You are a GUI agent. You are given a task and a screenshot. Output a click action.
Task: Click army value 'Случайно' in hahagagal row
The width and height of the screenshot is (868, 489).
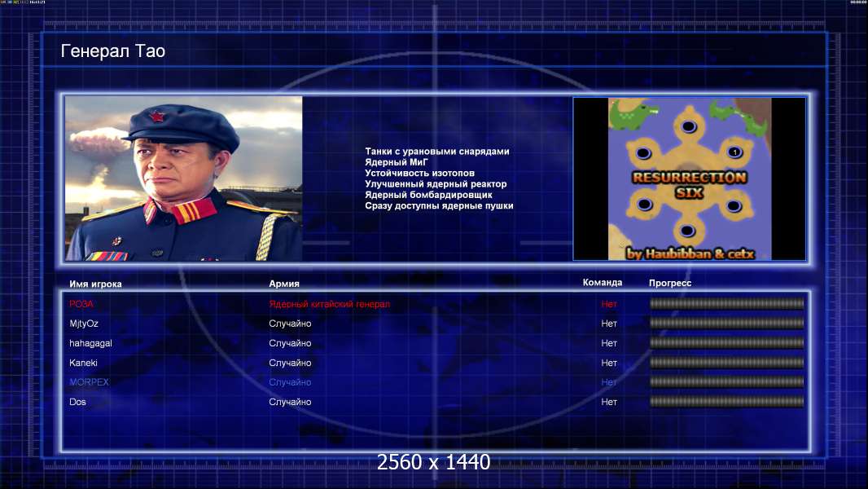coord(290,343)
